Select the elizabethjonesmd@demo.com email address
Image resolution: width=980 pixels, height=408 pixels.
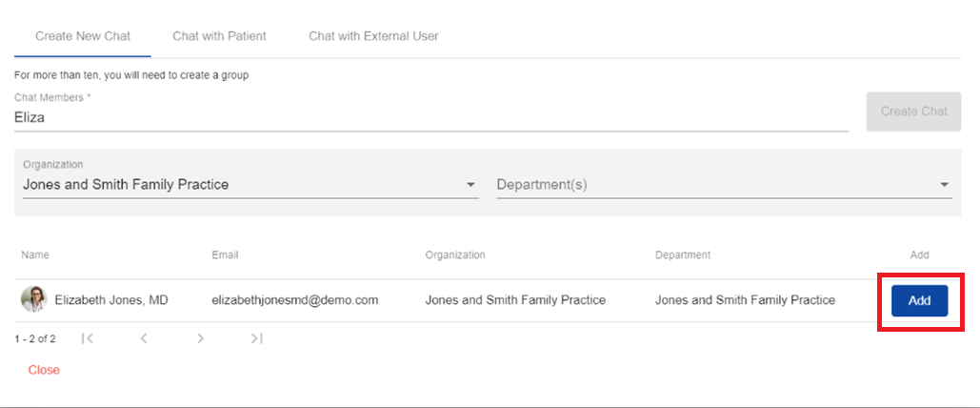tap(295, 300)
